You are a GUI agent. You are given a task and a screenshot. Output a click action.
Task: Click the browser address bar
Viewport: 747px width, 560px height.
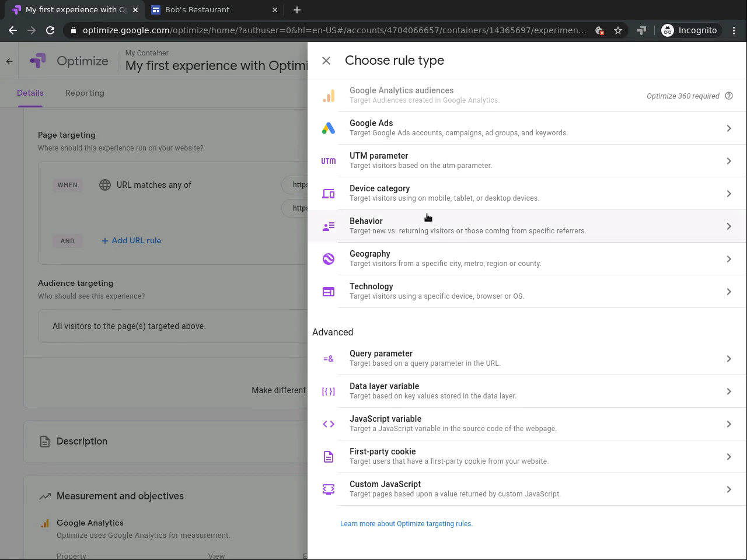pos(334,30)
